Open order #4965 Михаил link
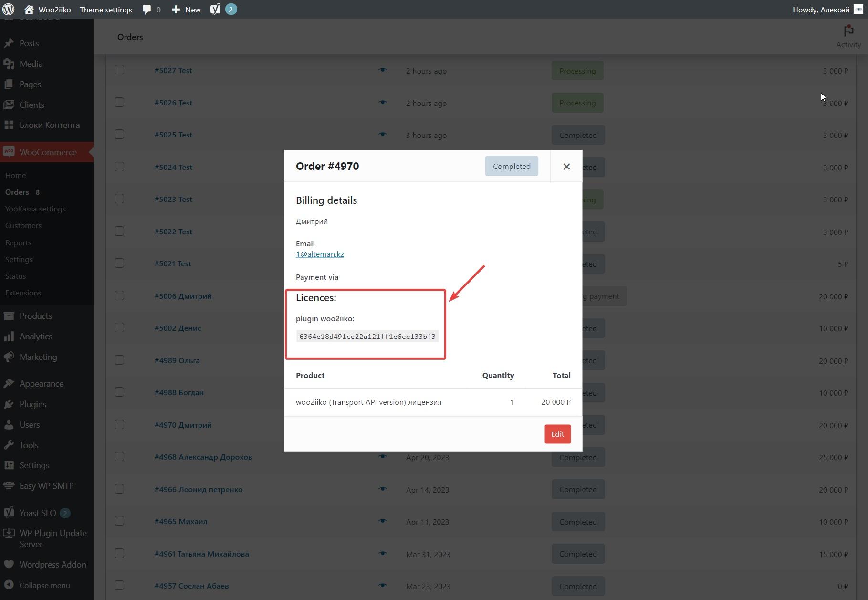 181,521
